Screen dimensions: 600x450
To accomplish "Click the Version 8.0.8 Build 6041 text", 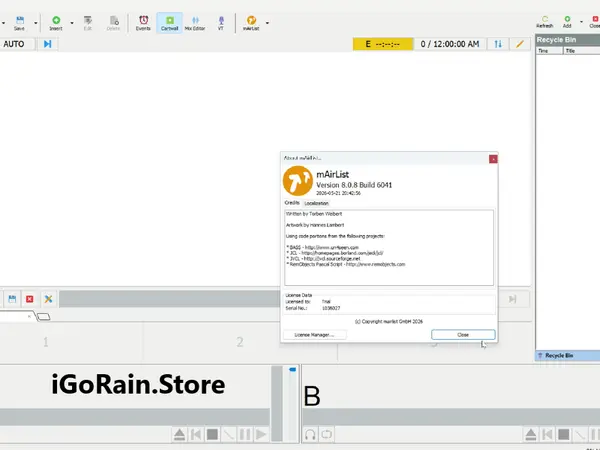I will 354,185.
